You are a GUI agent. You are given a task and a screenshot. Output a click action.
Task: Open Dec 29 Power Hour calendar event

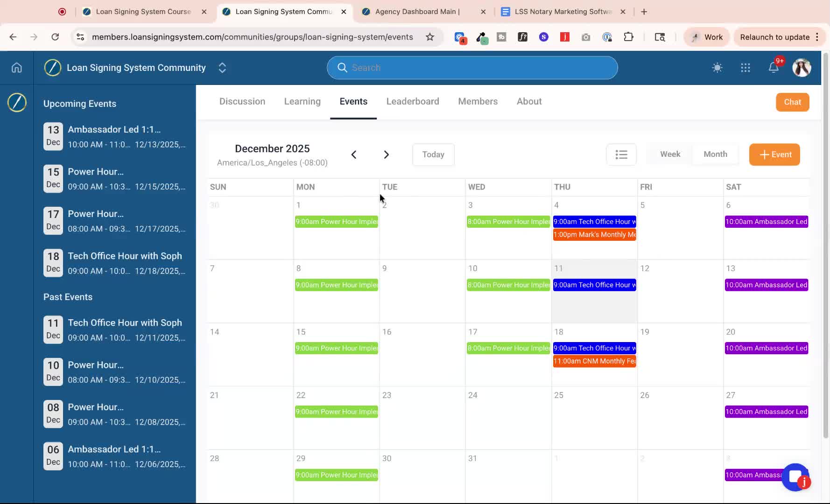[336, 475]
